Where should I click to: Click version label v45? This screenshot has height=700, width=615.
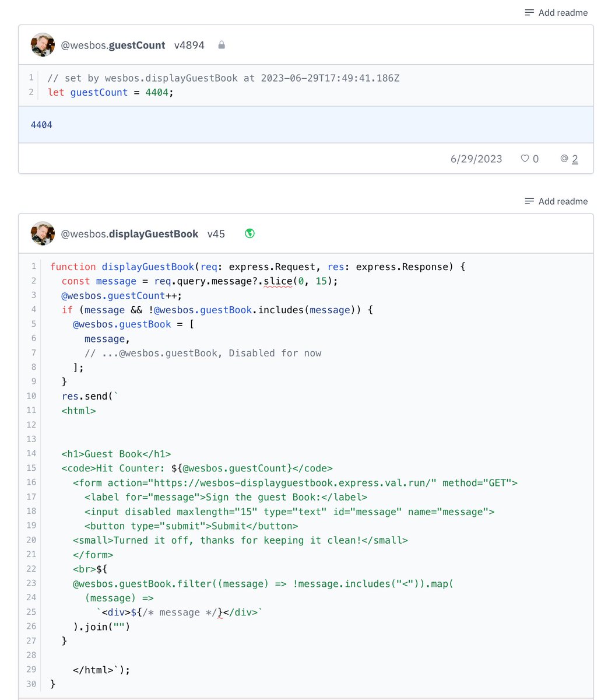point(216,233)
